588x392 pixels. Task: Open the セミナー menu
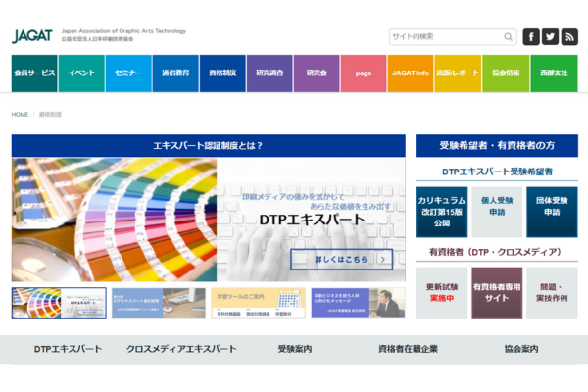tap(128, 73)
